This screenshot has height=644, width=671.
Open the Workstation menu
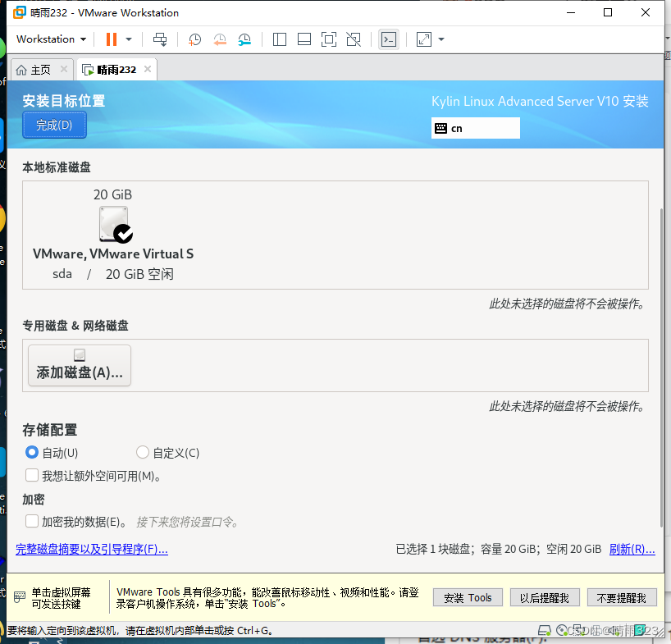(x=52, y=39)
